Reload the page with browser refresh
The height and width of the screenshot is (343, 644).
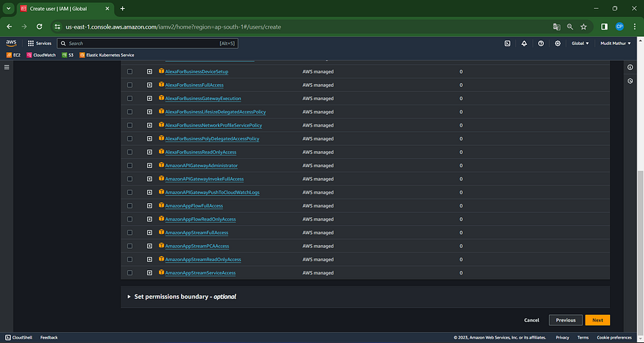(x=40, y=26)
